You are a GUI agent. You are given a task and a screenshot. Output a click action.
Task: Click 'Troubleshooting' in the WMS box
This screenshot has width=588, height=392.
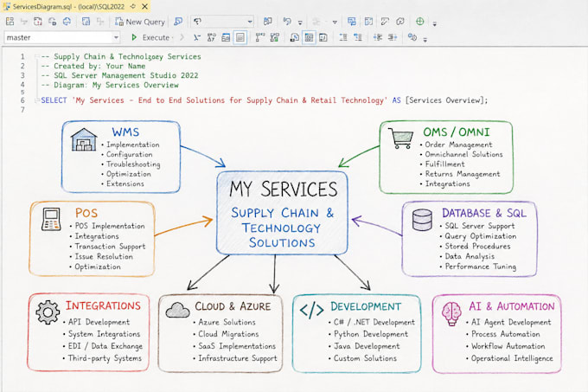coord(133,164)
